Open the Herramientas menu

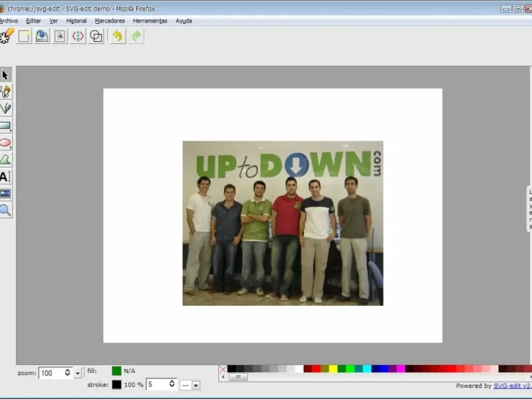pyautogui.click(x=150, y=21)
